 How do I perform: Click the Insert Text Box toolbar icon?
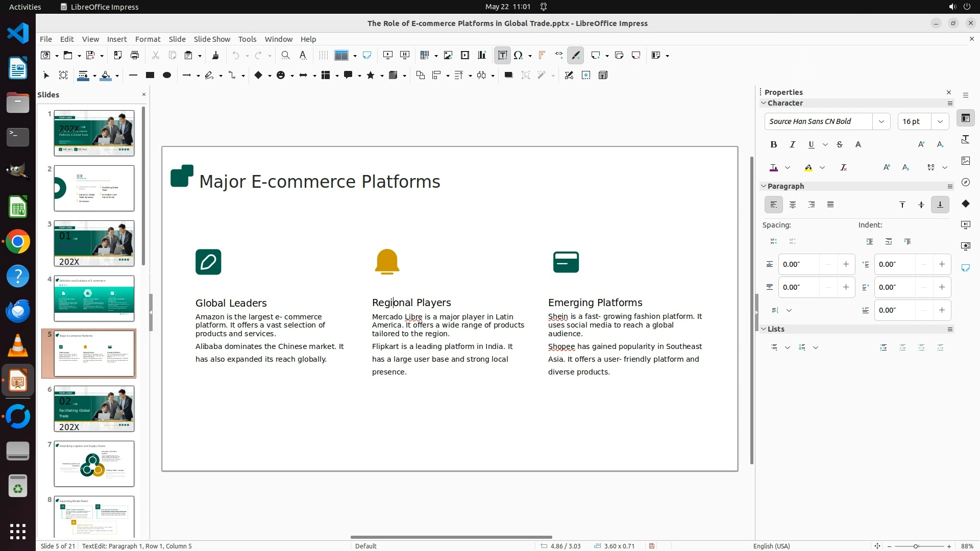(x=502, y=56)
